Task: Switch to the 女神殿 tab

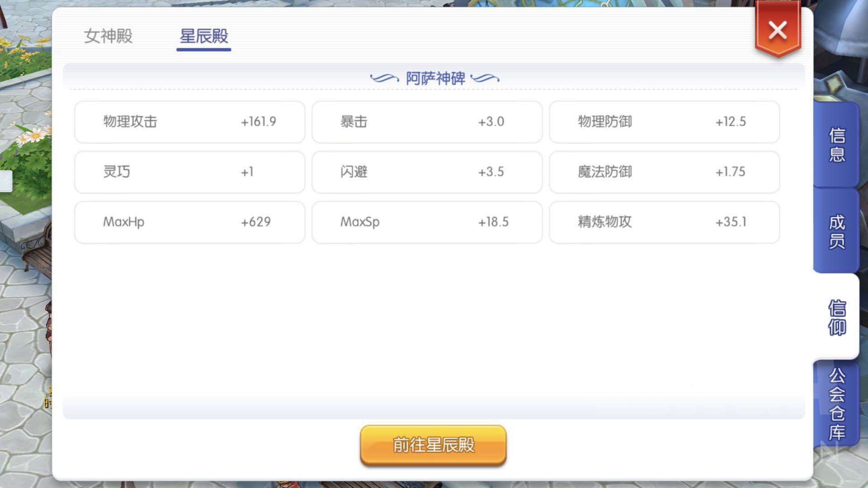Action: [108, 37]
